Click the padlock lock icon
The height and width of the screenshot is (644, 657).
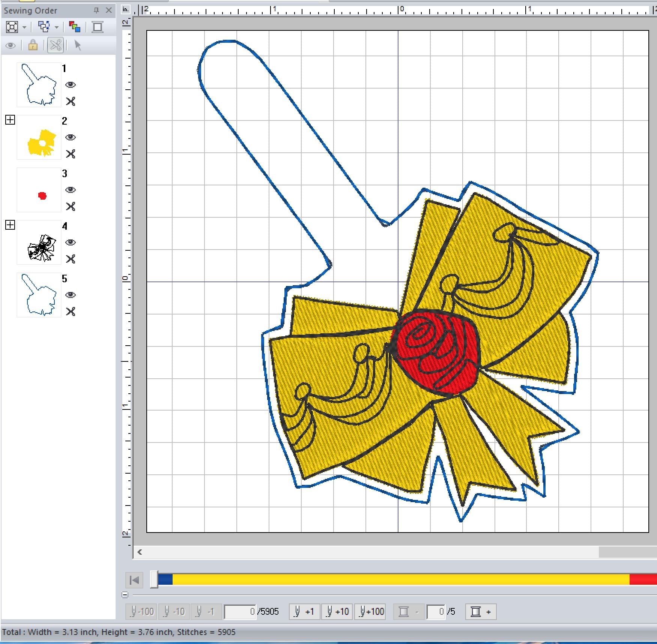(x=33, y=45)
